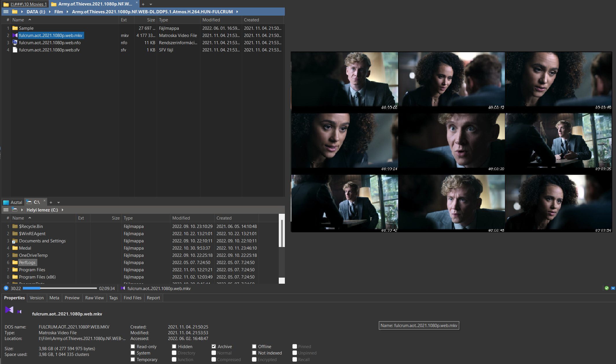
Task: Seek in the video preview progress bar
Action: click(x=60, y=288)
